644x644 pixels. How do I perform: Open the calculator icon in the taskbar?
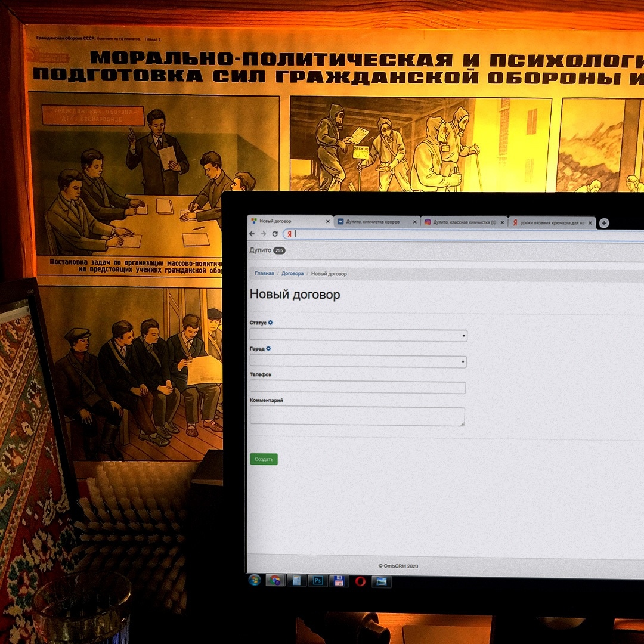click(296, 581)
